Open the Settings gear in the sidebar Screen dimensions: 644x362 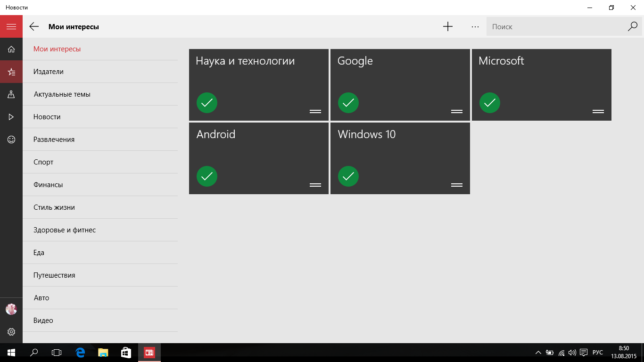point(11,332)
